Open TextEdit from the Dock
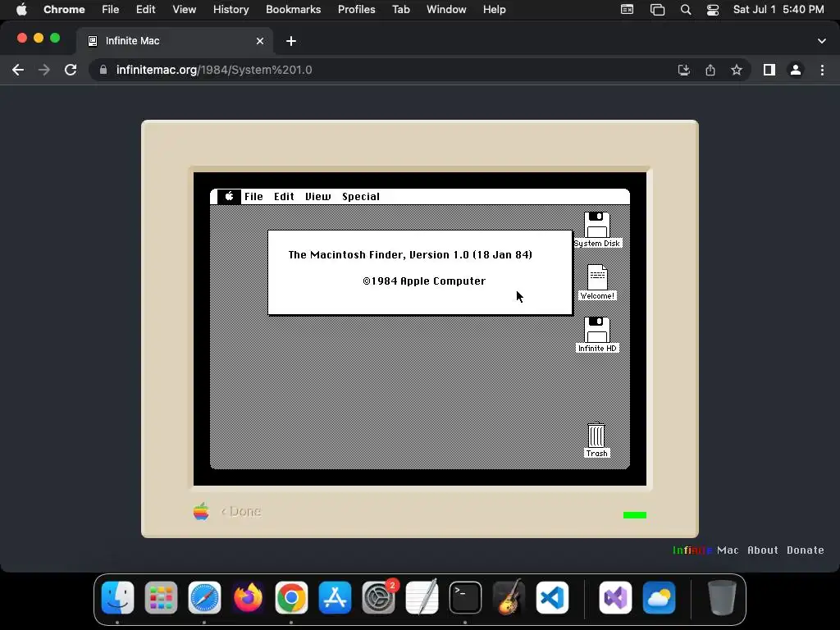This screenshot has height=630, width=840. 422,597
